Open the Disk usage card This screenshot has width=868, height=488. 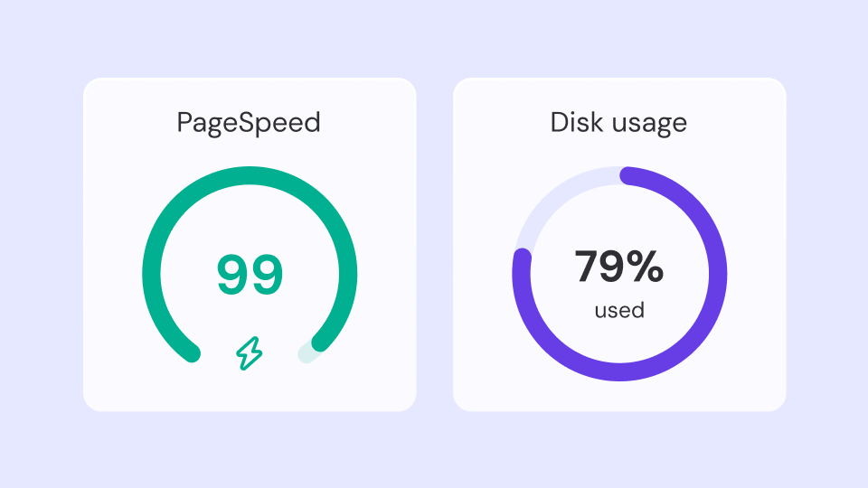pyautogui.click(x=619, y=245)
